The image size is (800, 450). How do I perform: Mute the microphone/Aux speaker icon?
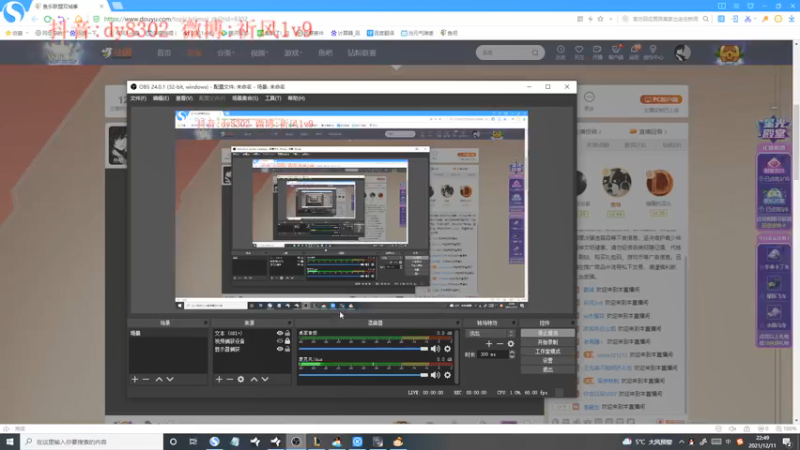click(435, 375)
